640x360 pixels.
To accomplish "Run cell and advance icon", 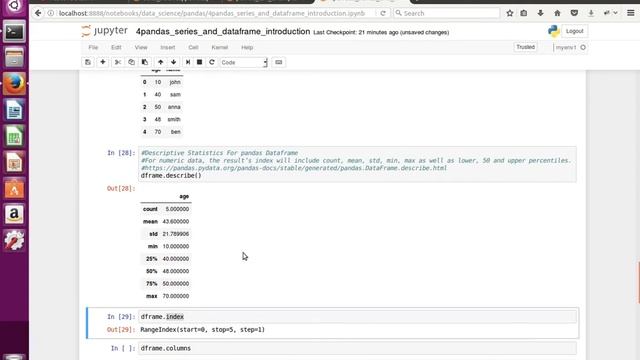I will pos(188,62).
